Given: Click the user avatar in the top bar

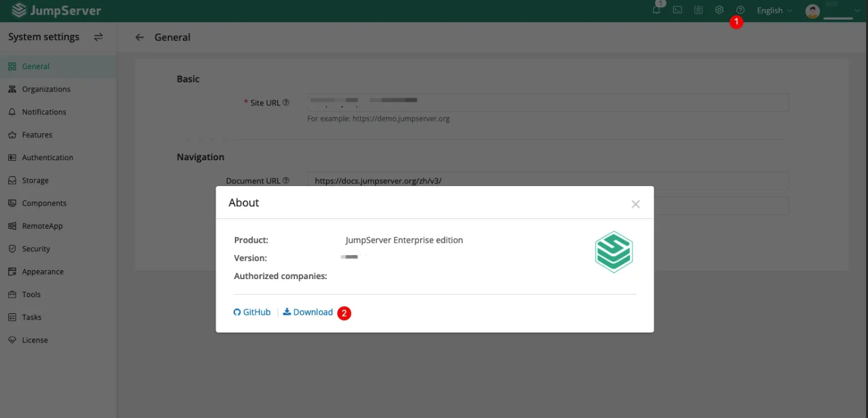Looking at the screenshot, I should pos(812,11).
